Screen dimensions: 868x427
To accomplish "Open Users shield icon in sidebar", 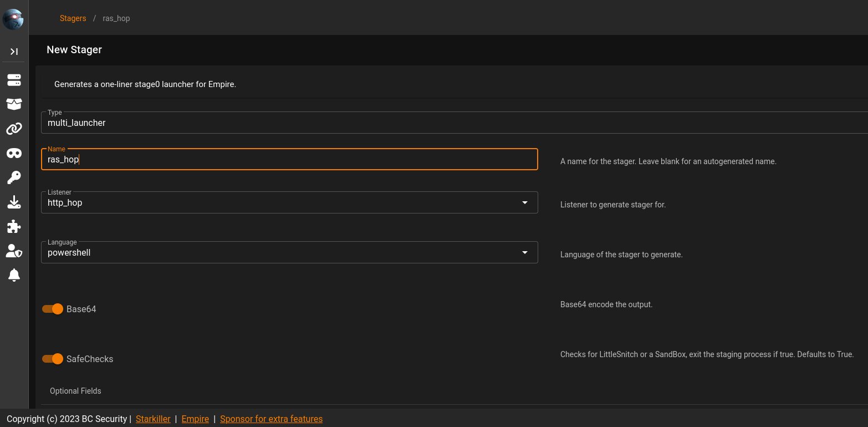I will tap(14, 251).
